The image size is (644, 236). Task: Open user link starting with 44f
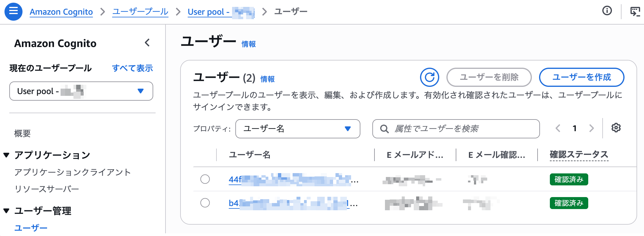tap(294, 179)
